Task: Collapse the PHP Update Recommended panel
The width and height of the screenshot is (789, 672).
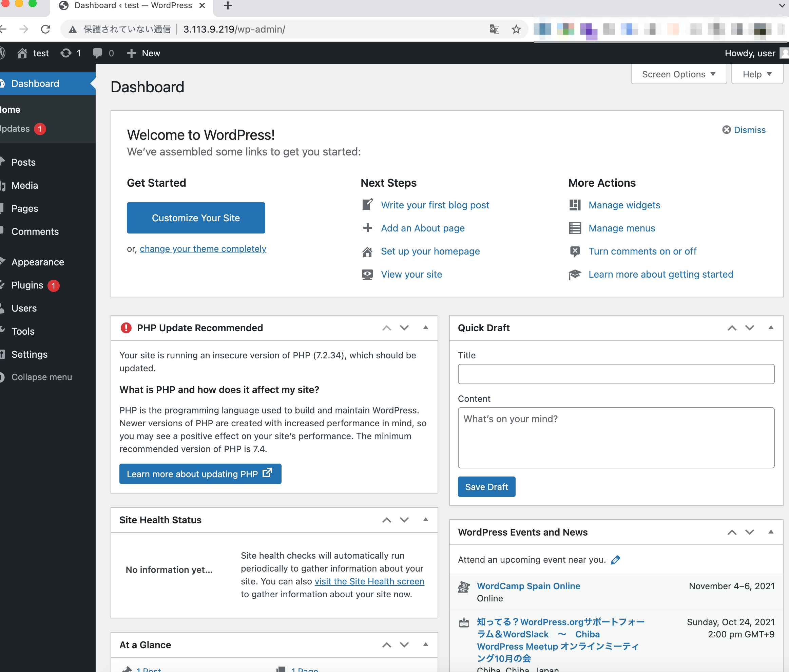Action: point(425,328)
